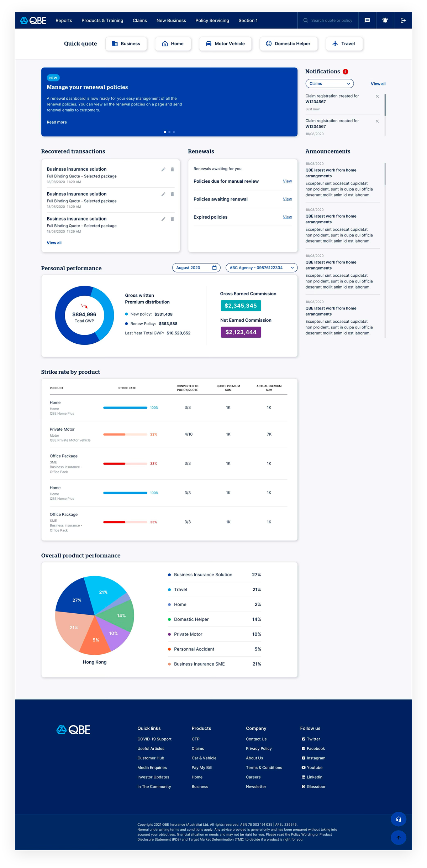The width and height of the screenshot is (427, 868).
Task: Click the Private Motor strike rate bar
Action: [x=125, y=435]
